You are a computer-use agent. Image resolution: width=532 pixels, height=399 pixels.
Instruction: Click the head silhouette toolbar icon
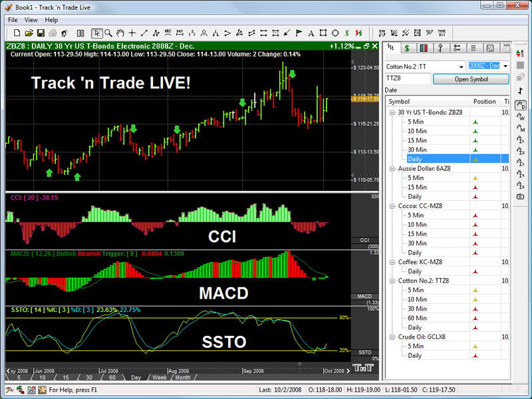coord(65,33)
